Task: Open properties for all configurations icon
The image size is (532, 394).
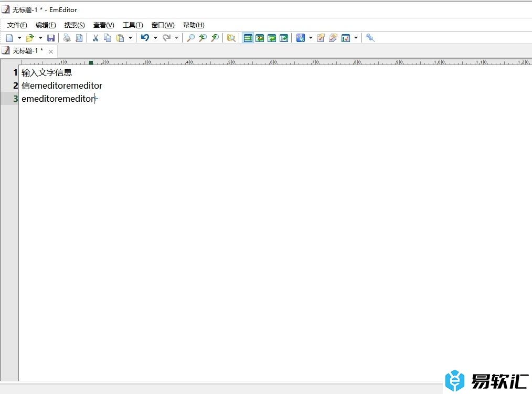Action: (x=333, y=38)
